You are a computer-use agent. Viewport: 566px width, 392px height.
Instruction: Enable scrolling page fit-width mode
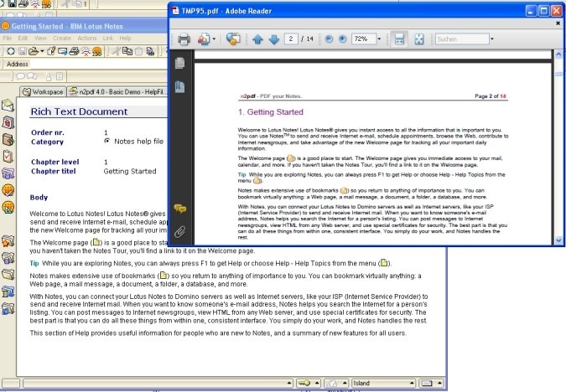(x=399, y=39)
